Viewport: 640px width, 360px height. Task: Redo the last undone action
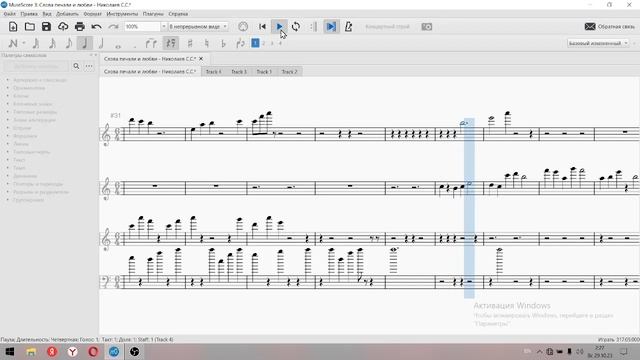113,27
